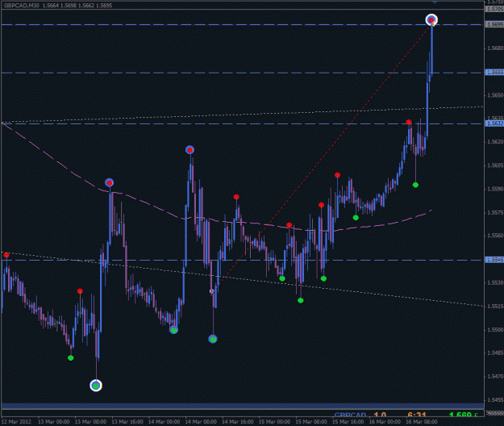Click orange 1.0 value in bottom indicator
Image resolution: width=504 pixels, height=426 pixels.
[x=380, y=415]
